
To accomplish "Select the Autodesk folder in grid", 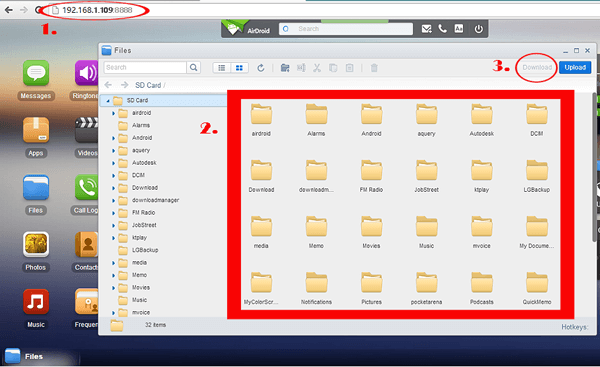I will pyautogui.click(x=482, y=120).
